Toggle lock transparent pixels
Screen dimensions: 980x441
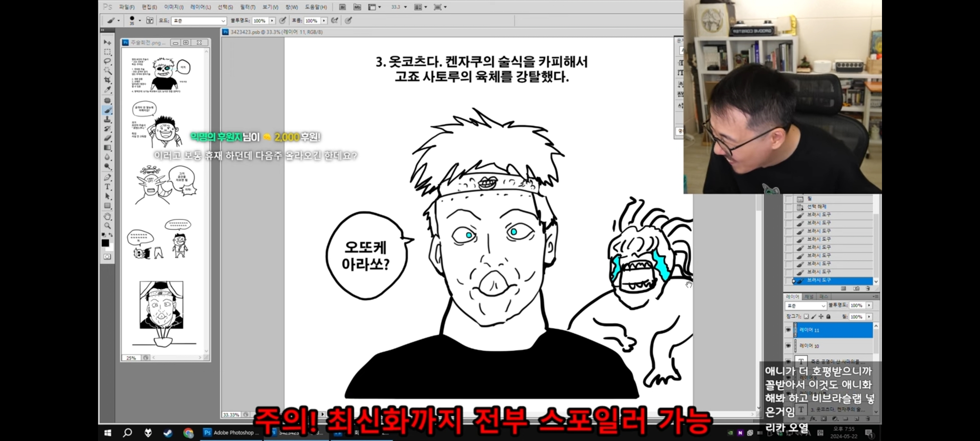pyautogui.click(x=806, y=316)
